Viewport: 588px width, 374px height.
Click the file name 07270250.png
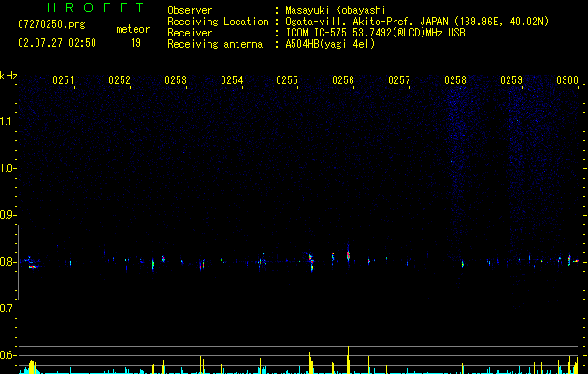pyautogui.click(x=51, y=24)
